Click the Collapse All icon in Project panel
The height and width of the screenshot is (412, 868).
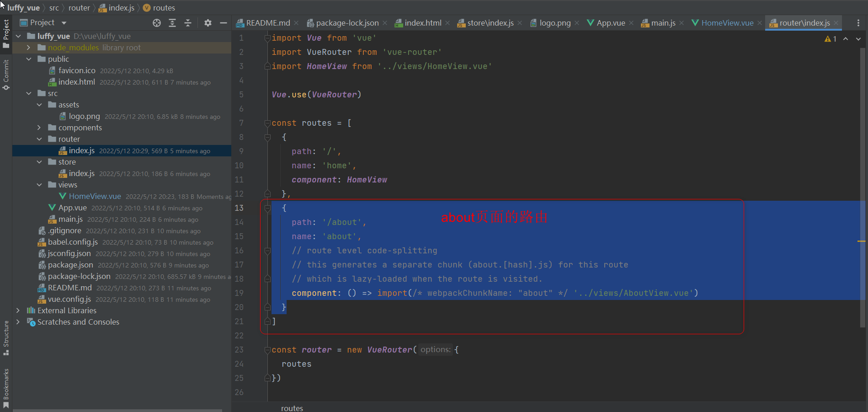(188, 23)
